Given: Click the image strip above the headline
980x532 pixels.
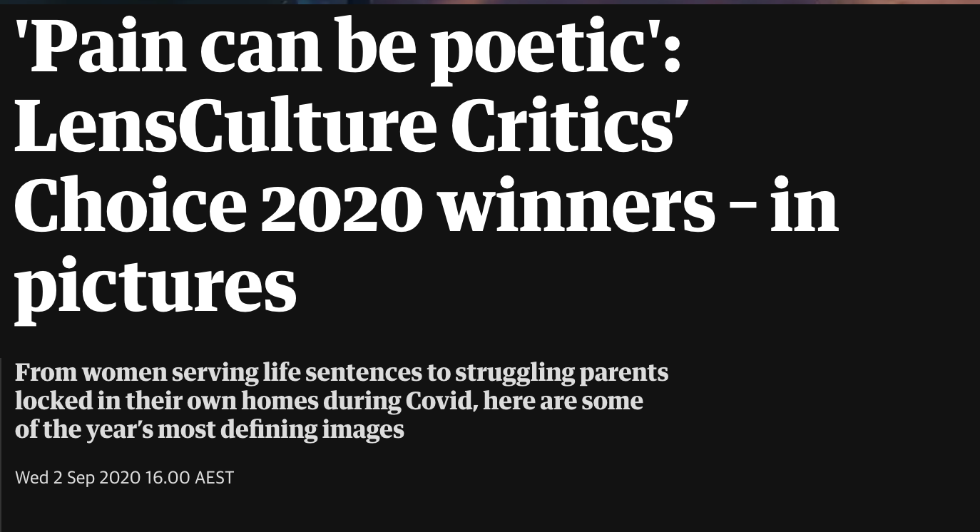Looking at the screenshot, I should pyautogui.click(x=490, y=2).
